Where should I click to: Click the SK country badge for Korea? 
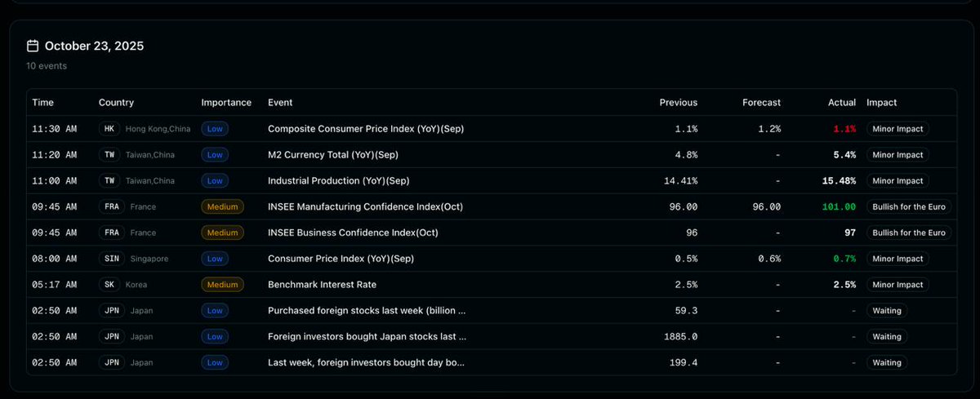109,285
